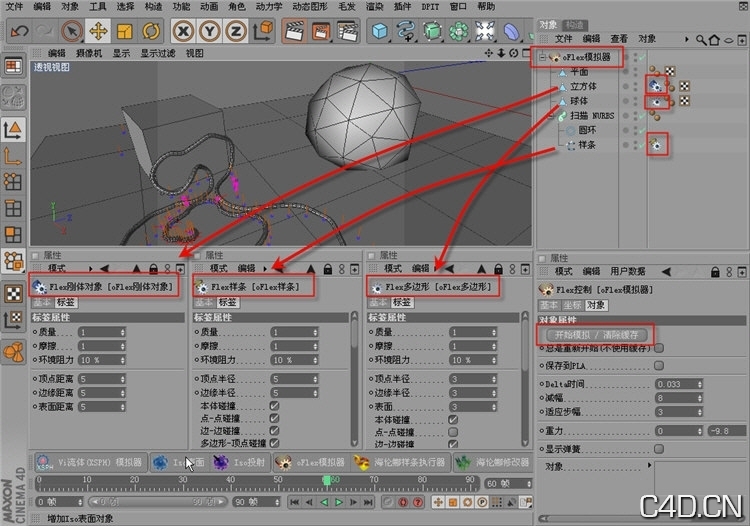Click the end frame 90 stepper

point(277,502)
